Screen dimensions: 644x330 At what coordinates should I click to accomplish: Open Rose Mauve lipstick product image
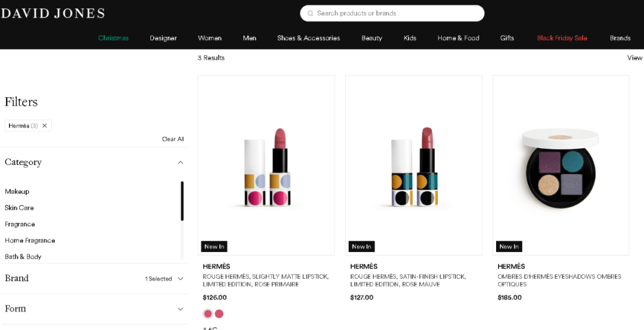tap(413, 165)
